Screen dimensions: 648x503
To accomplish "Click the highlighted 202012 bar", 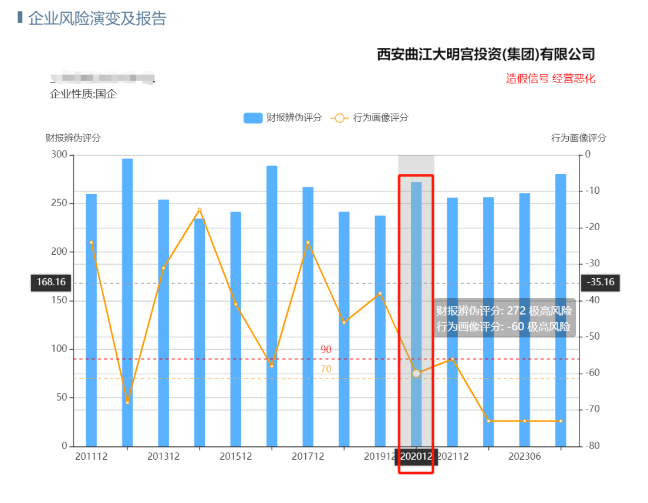I will tap(416, 314).
